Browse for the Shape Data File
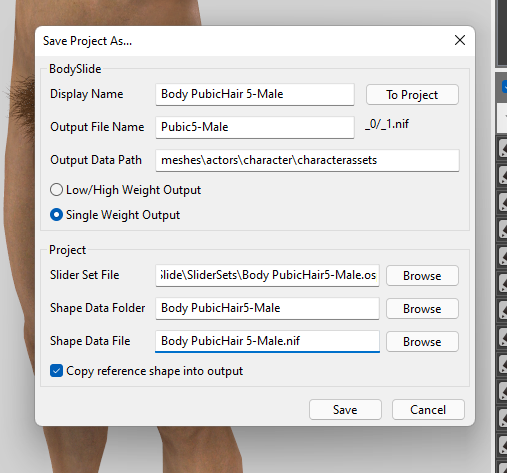 click(x=422, y=342)
